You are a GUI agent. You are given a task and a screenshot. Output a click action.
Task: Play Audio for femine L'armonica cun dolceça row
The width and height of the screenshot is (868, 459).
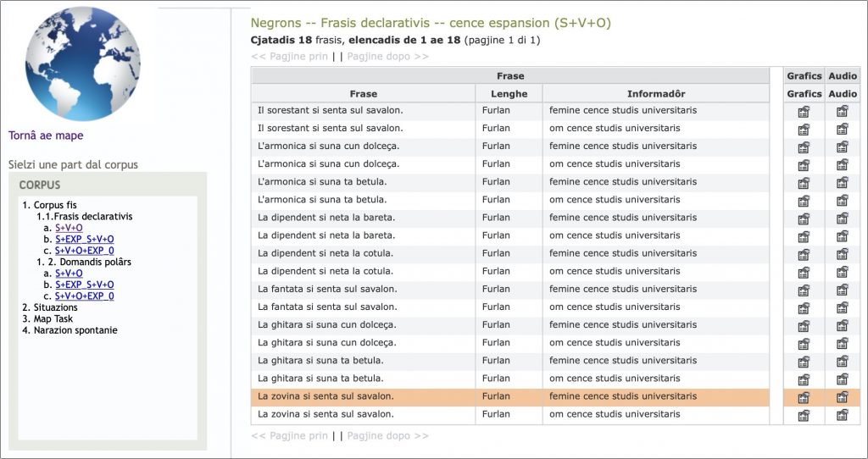[842, 147]
